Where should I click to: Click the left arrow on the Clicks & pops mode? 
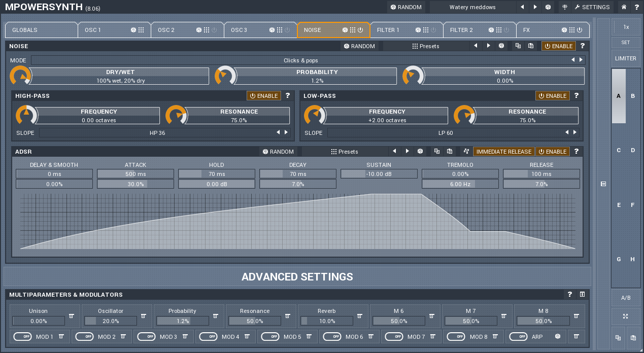572,60
